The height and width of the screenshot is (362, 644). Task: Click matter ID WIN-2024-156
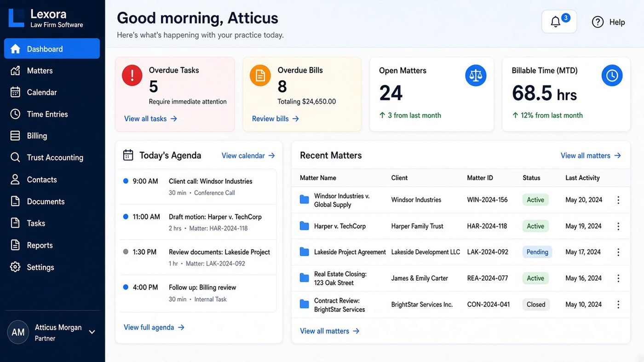pyautogui.click(x=487, y=200)
